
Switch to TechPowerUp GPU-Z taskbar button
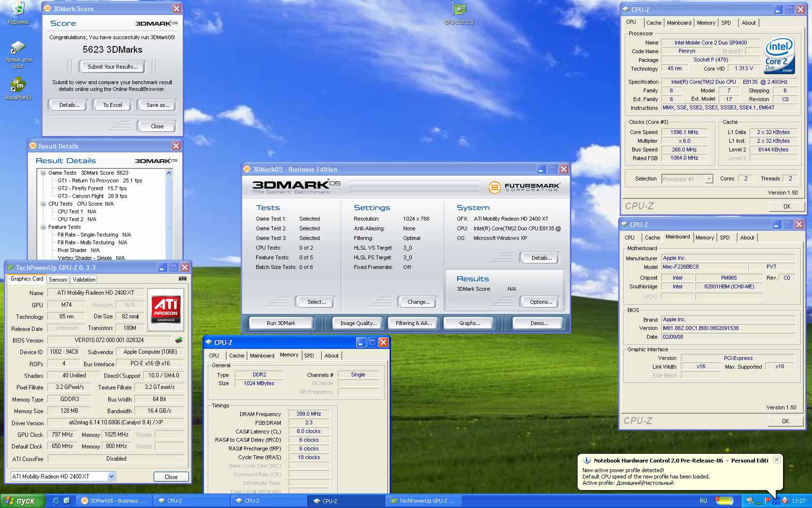pyautogui.click(x=423, y=501)
